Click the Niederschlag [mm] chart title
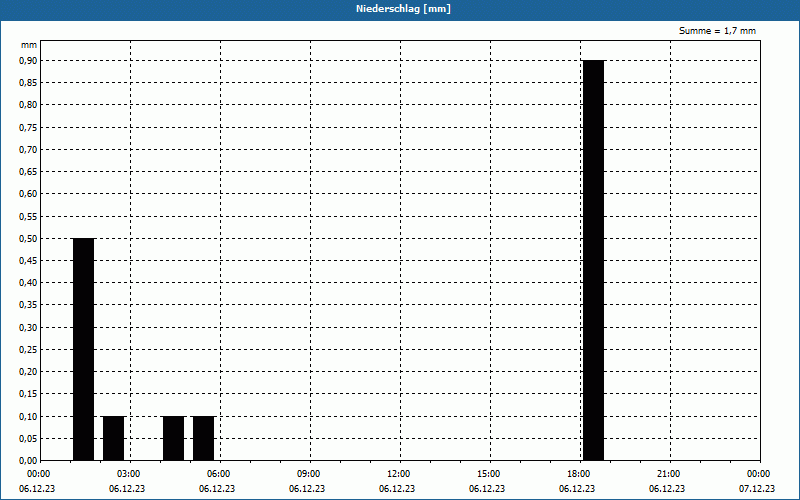 coord(403,9)
